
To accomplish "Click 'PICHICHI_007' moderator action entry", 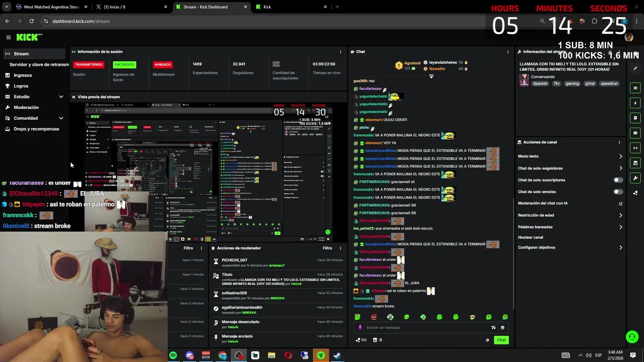I will [x=234, y=260].
